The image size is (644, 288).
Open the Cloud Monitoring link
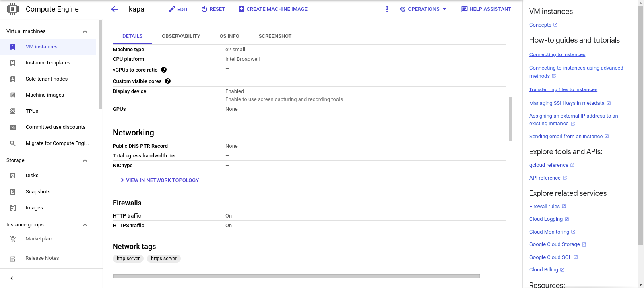pos(552,232)
